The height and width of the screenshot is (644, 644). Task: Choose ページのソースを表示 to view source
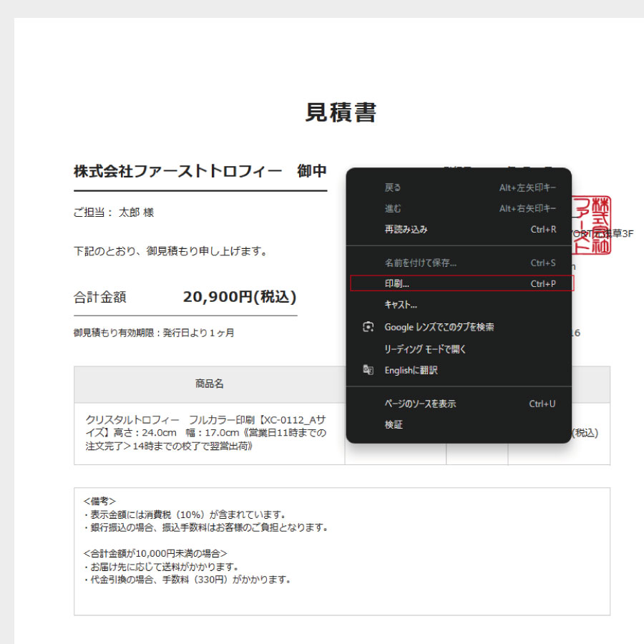click(x=419, y=404)
